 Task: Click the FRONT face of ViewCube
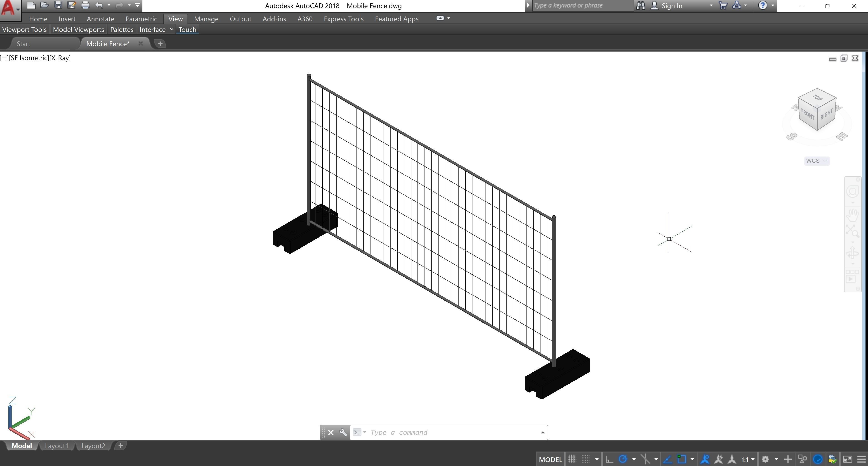point(807,114)
